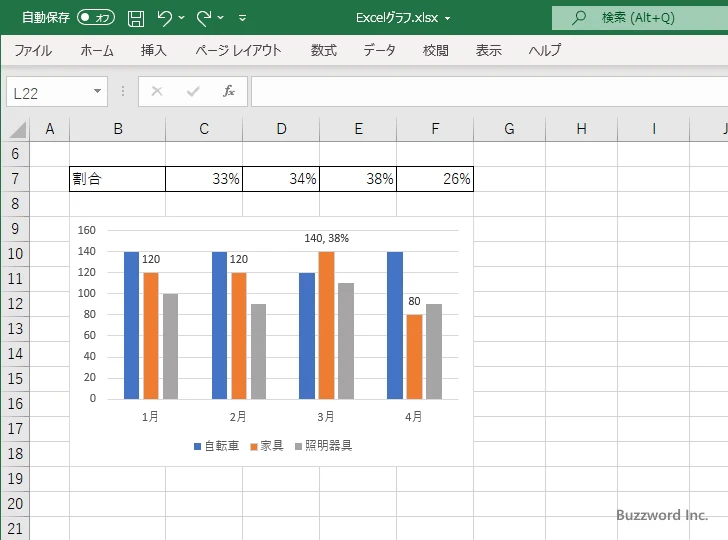Open the ファイル tab
Image resolution: width=728 pixels, height=540 pixels.
(x=33, y=50)
